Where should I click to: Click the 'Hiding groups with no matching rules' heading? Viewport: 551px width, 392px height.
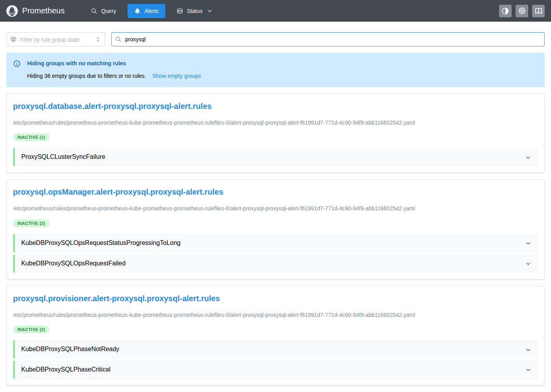pyautogui.click(x=77, y=63)
